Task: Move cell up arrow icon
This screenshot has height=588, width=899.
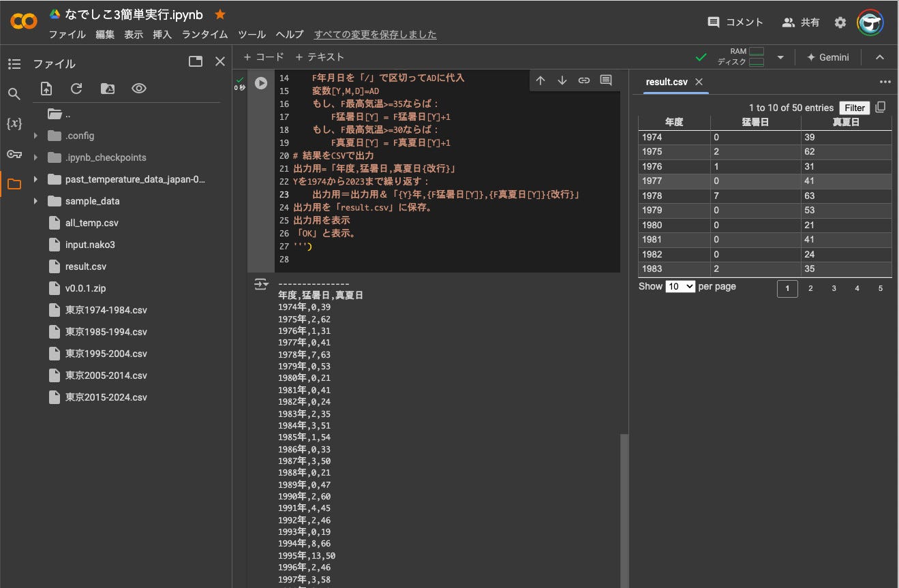Action: pos(540,80)
